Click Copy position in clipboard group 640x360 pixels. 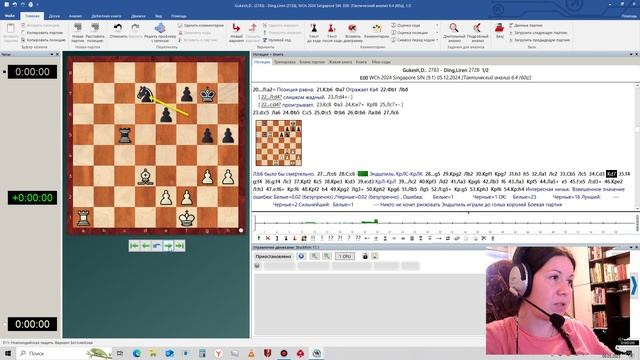[x=43, y=40]
